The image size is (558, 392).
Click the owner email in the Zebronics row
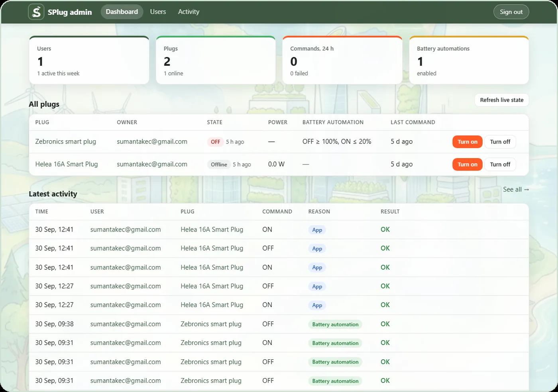click(152, 141)
